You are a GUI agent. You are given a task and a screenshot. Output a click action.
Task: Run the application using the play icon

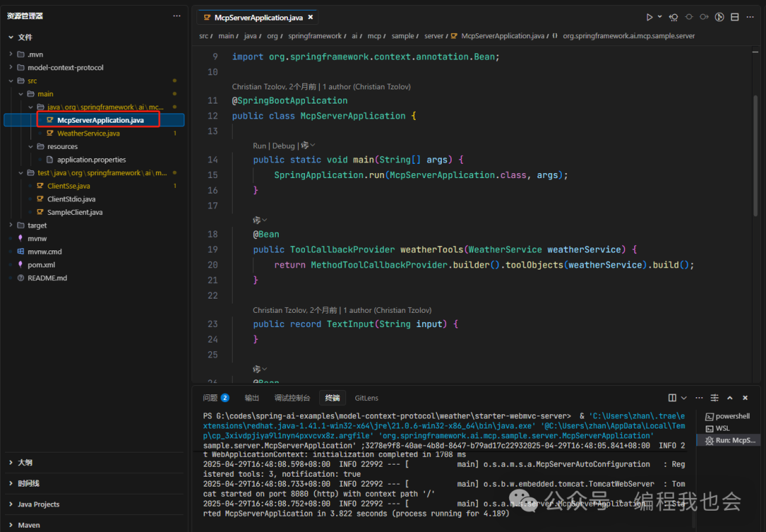649,18
